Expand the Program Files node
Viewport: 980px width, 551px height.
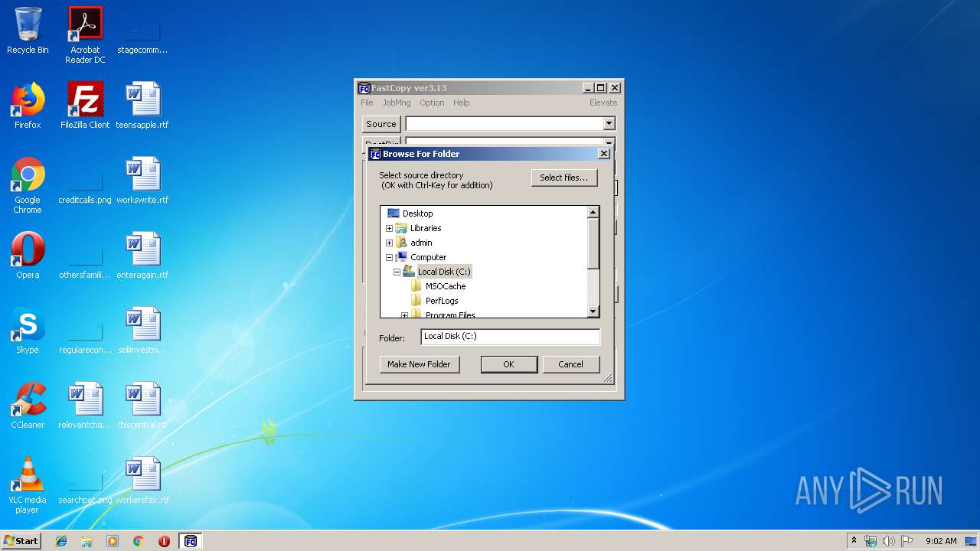click(x=404, y=315)
